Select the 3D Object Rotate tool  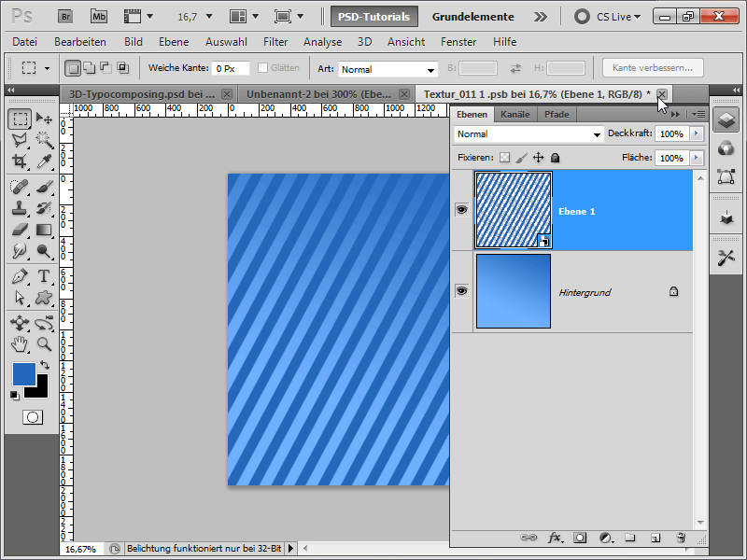tap(20, 323)
